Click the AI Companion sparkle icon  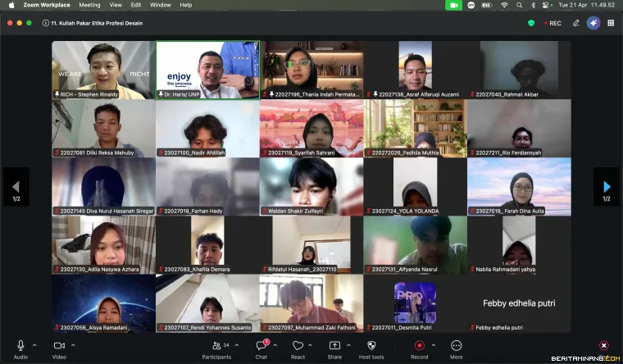click(x=593, y=23)
